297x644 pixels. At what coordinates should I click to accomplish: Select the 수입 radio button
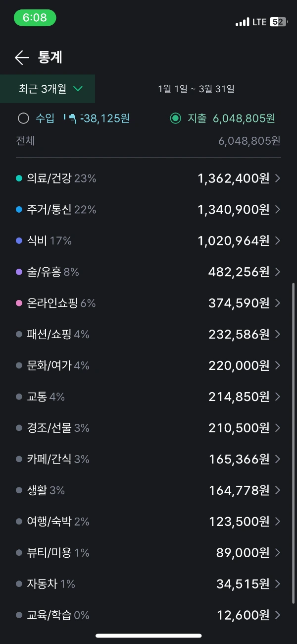point(23,118)
